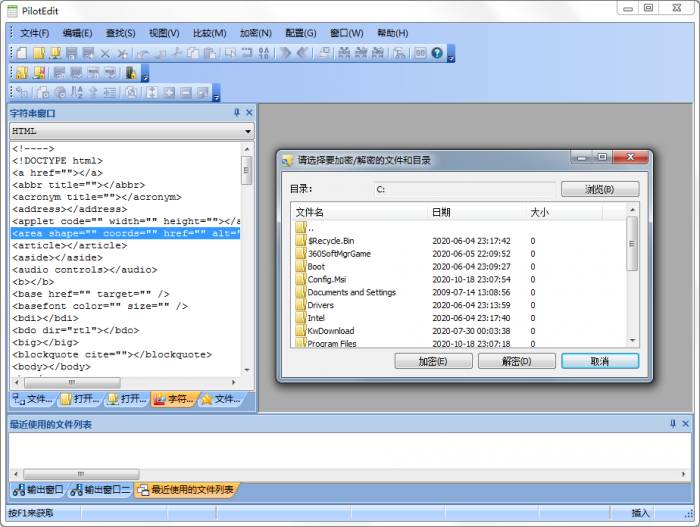This screenshot has width=700, height=527.
Task: Expand the third toolbar row options arrow
Action: tap(216, 96)
